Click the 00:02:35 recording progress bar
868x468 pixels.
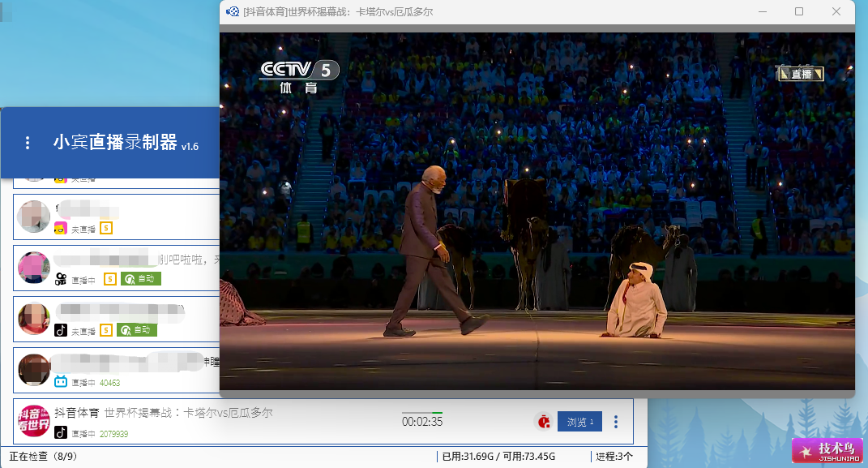tap(422, 413)
